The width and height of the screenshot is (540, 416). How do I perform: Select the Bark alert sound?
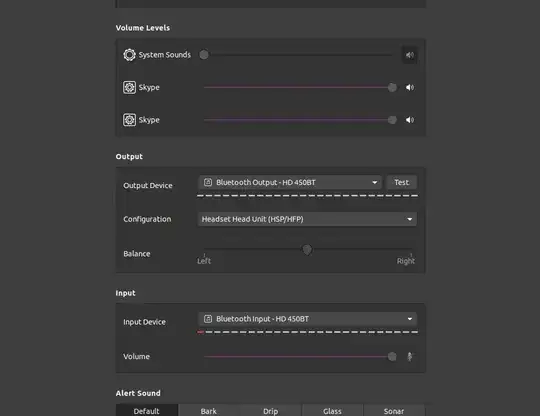coord(209,410)
